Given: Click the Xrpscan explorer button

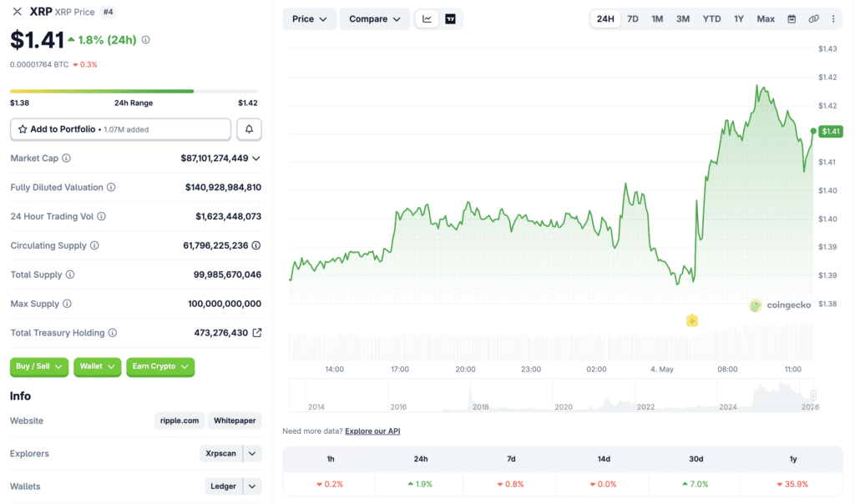Looking at the screenshot, I should [x=220, y=453].
